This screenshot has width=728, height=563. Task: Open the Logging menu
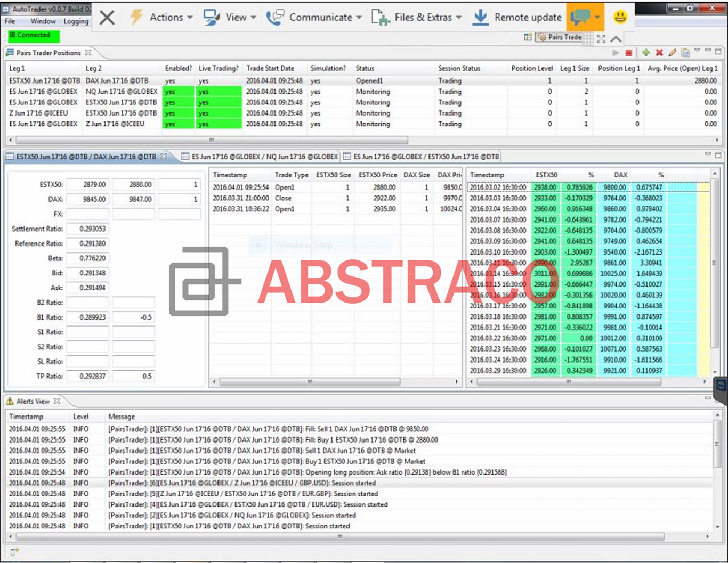coord(76,21)
